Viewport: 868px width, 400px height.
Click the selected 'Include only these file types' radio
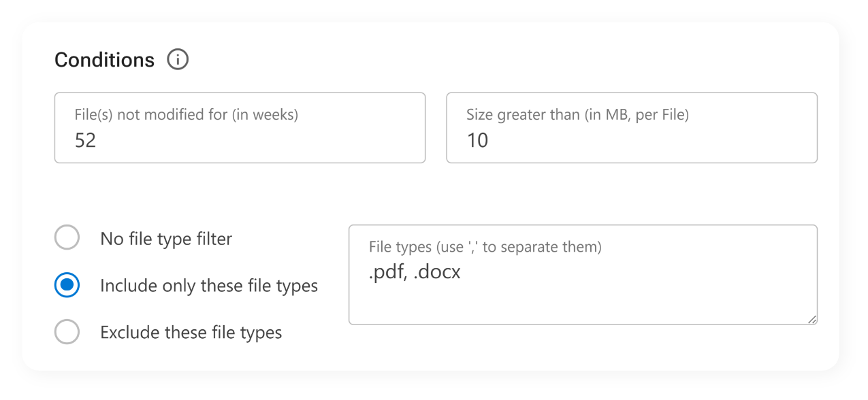click(67, 285)
